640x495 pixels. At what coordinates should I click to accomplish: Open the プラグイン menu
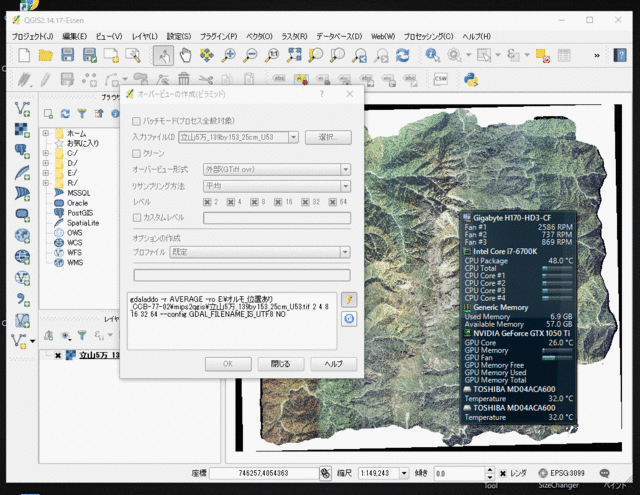[x=218, y=36]
